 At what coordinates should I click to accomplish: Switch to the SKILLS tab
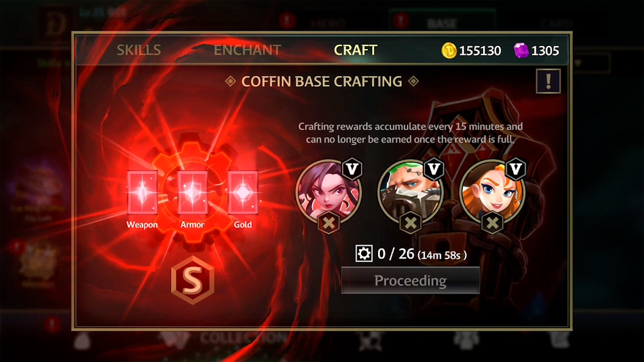pyautogui.click(x=139, y=50)
